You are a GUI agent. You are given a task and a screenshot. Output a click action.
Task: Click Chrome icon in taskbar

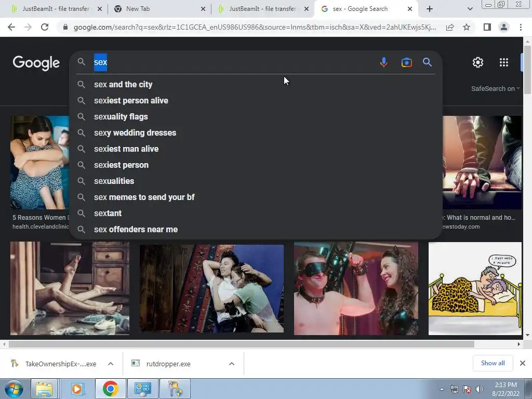click(110, 389)
